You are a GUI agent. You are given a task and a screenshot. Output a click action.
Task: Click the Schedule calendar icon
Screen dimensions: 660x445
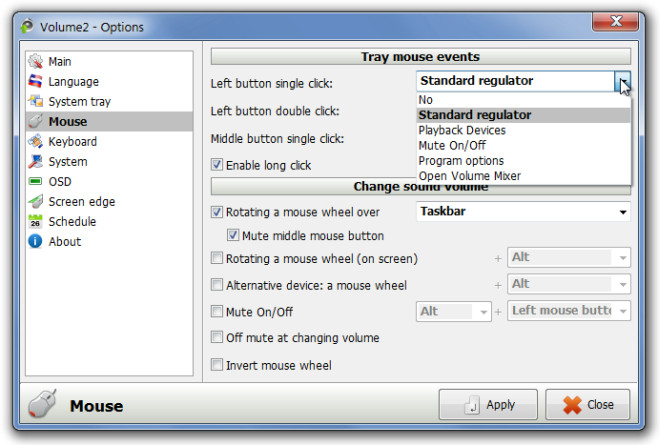tap(35, 221)
